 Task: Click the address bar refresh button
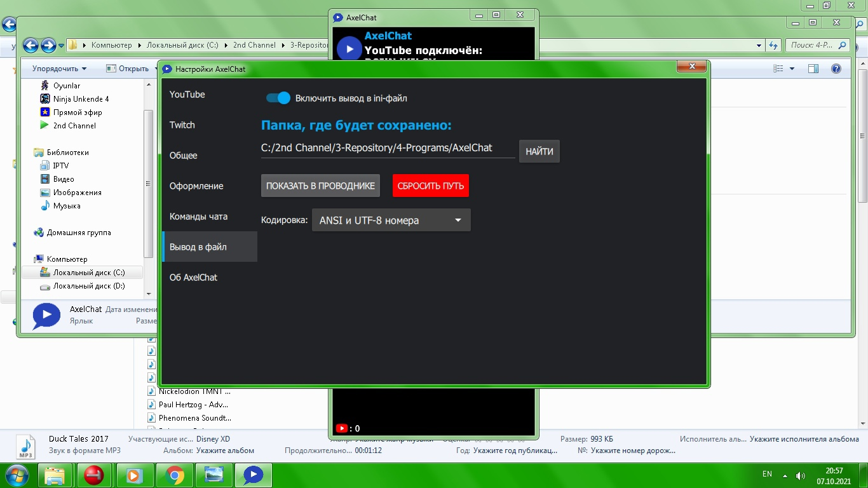(773, 45)
